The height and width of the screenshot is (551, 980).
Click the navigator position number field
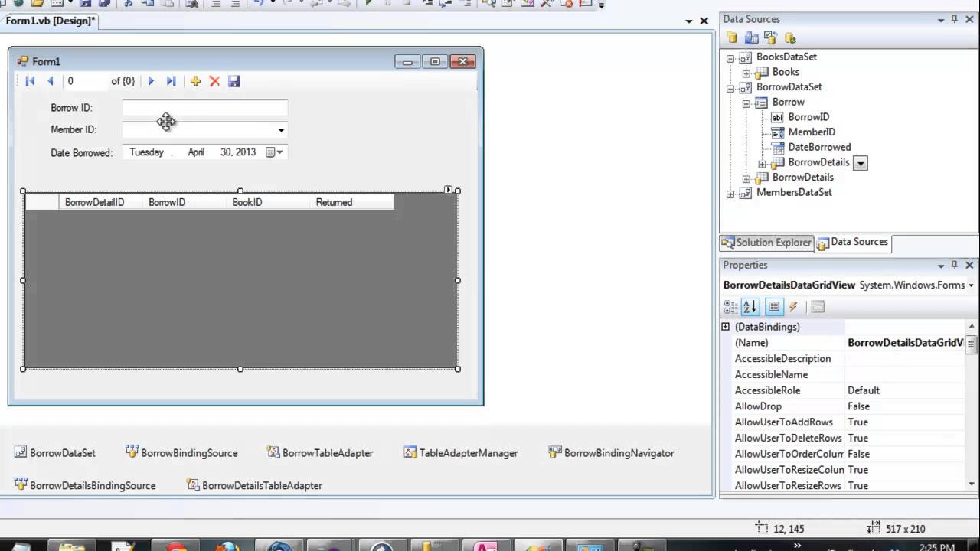click(x=86, y=81)
